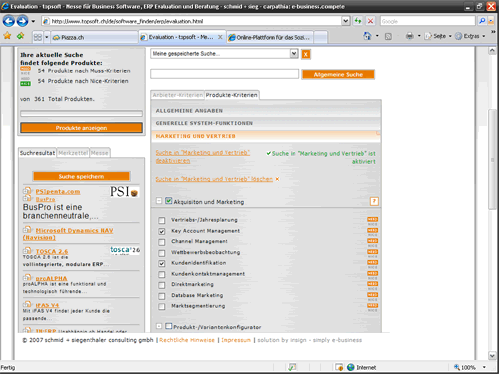The width and height of the screenshot is (499, 374).
Task: Click the bookmark icon next to PSIpenta.com
Action: click(x=27, y=191)
